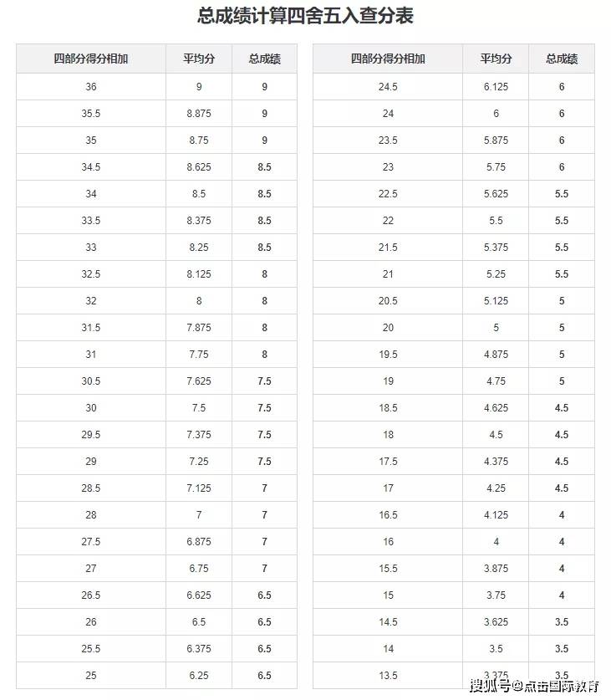Image resolution: width=611 pixels, height=700 pixels.
Task: Click the sum cell 16.5
Action: pos(388,515)
